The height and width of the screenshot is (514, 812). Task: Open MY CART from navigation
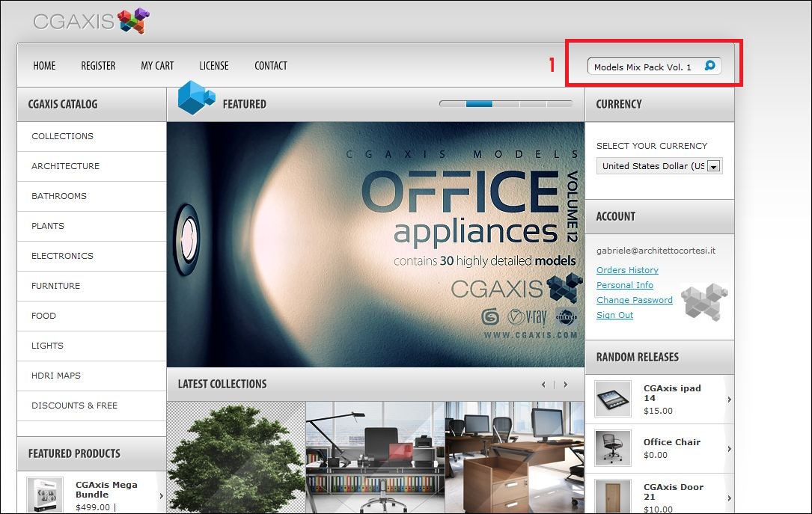tap(157, 66)
